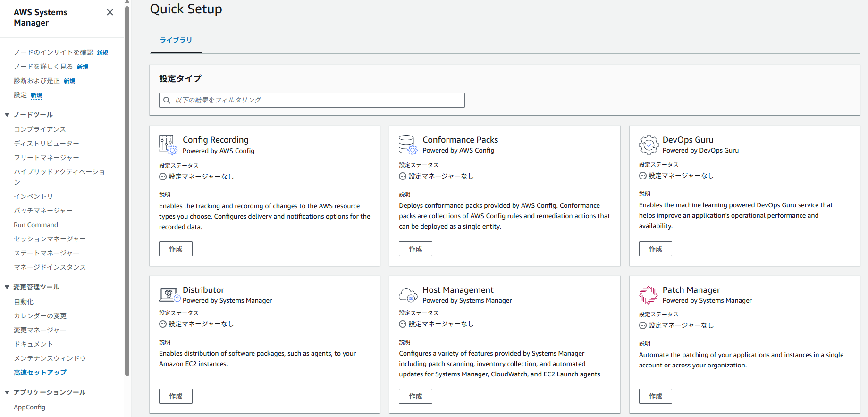
Task: Create a Host Management configuration with 作成
Action: coord(415,396)
